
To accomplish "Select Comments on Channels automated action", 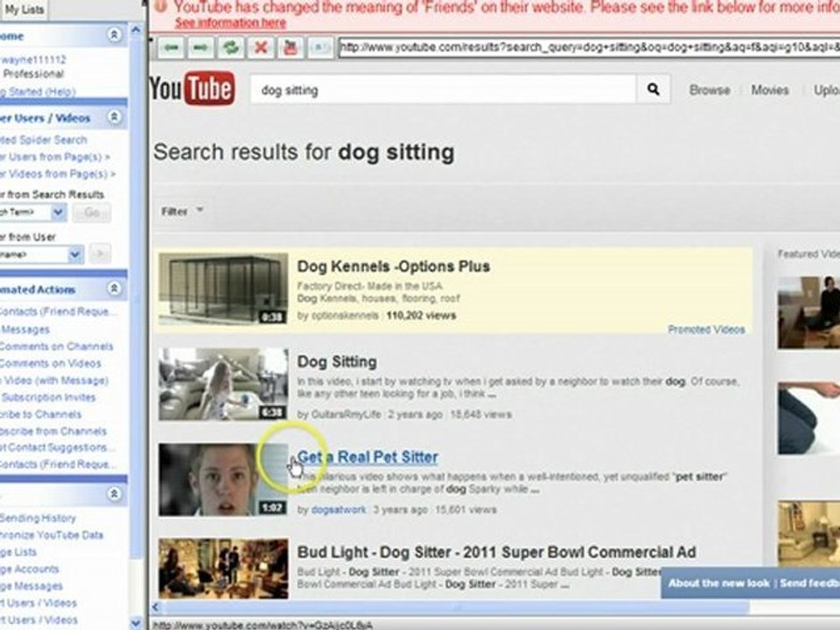I will pyautogui.click(x=56, y=346).
